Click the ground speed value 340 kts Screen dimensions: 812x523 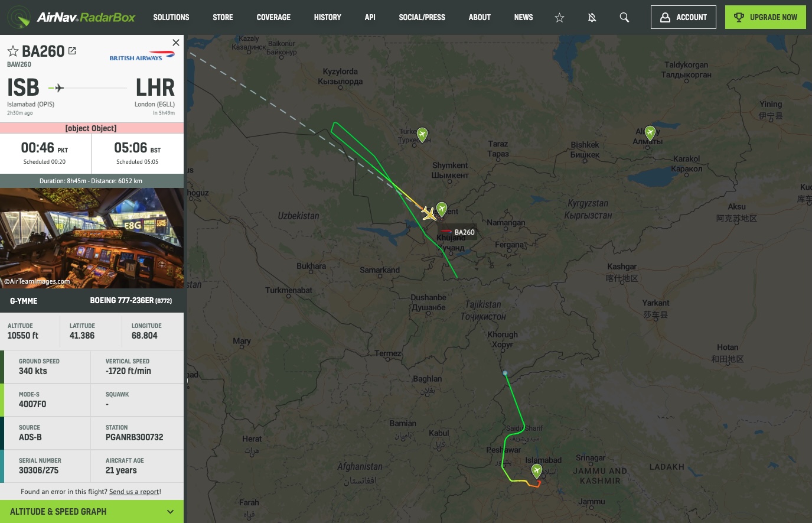point(33,371)
